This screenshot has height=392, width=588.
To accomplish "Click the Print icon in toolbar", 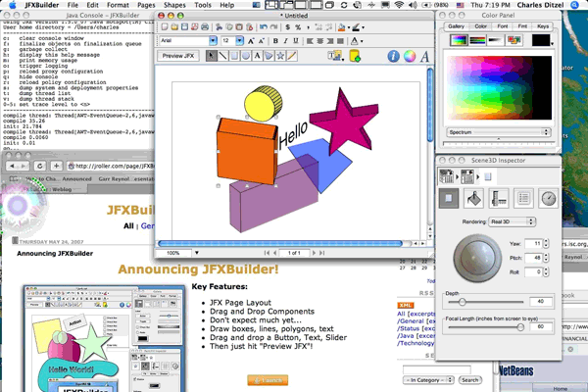I will coord(205,27).
